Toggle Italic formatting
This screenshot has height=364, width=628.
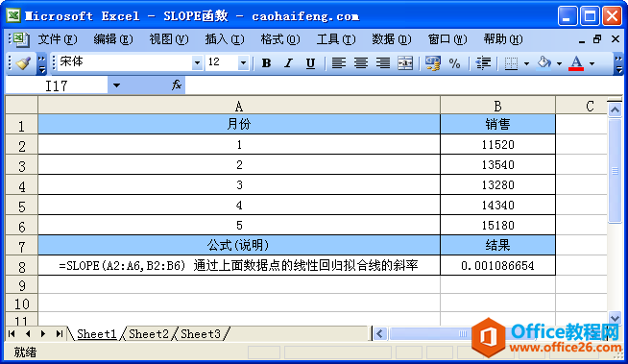[x=288, y=62]
